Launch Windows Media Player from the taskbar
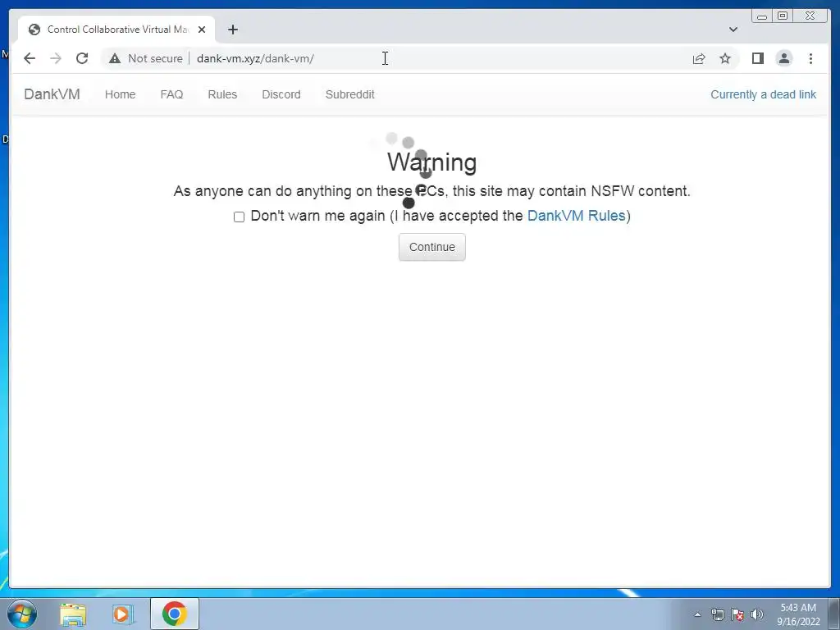Viewport: 840px width, 630px height. [123, 614]
